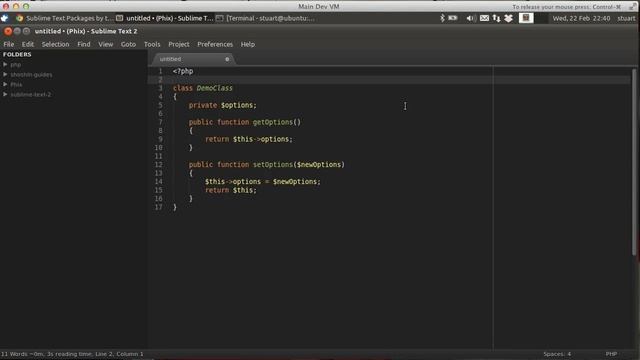The height and width of the screenshot is (360, 640).
Task: Open the Goto menu
Action: (128, 44)
